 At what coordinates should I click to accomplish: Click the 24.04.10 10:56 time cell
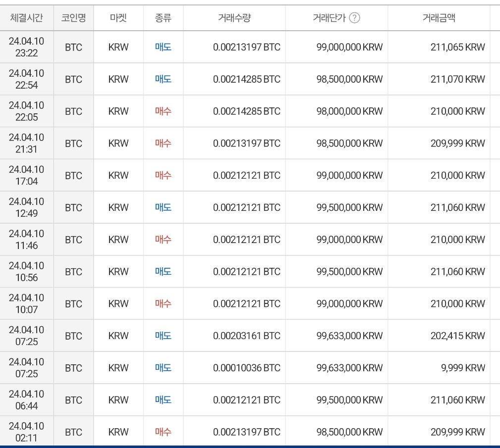pyautogui.click(x=26, y=271)
